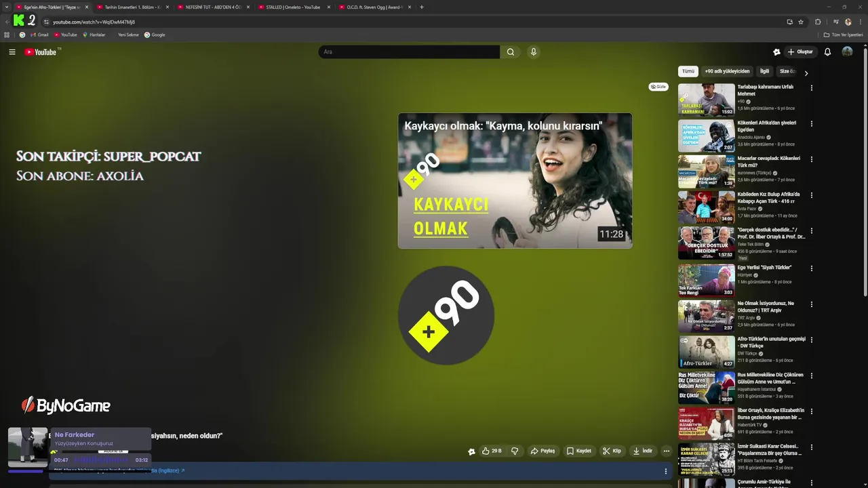Image resolution: width=868 pixels, height=488 pixels.
Task: Bookmark this page with the star
Action: pyautogui.click(x=801, y=22)
